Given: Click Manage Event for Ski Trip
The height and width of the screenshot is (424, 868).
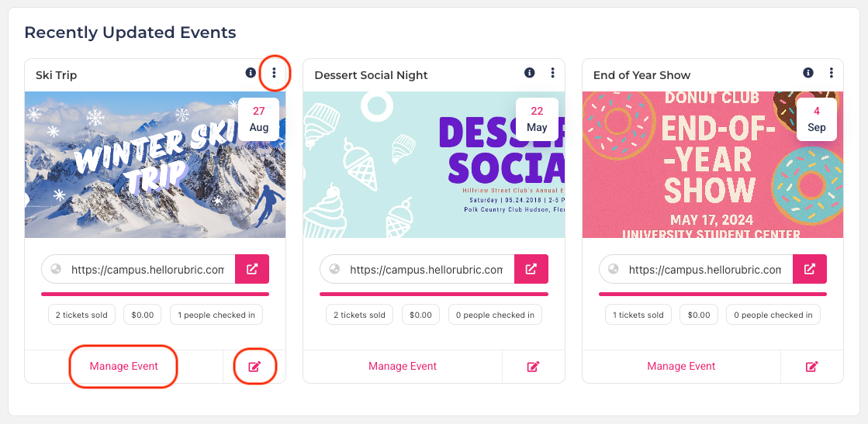Looking at the screenshot, I should pos(124,367).
